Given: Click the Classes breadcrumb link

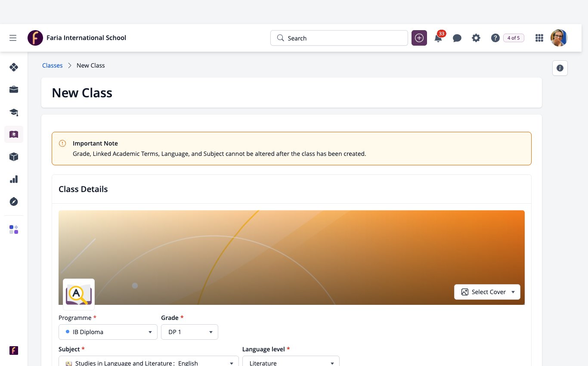Looking at the screenshot, I should (x=53, y=65).
